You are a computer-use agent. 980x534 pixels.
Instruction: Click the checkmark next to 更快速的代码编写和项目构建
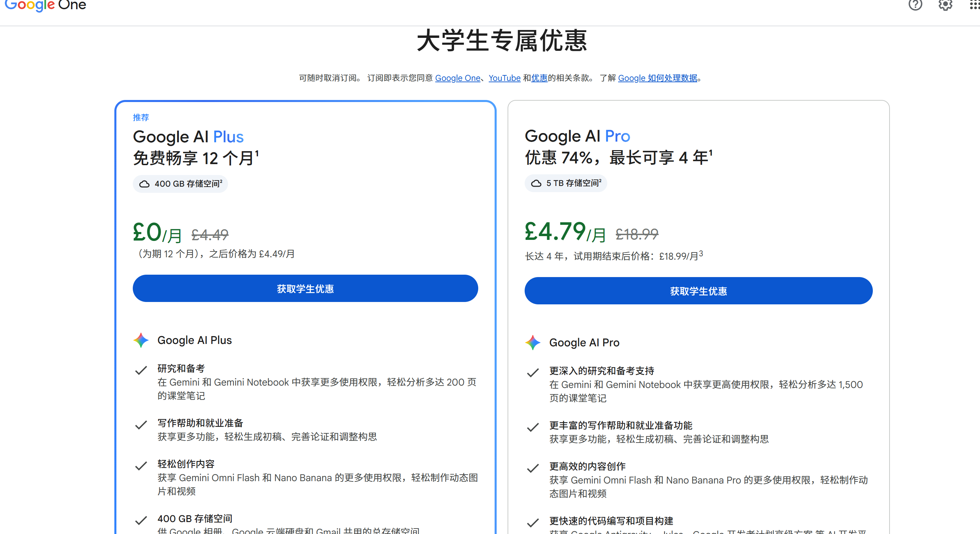coord(533,523)
